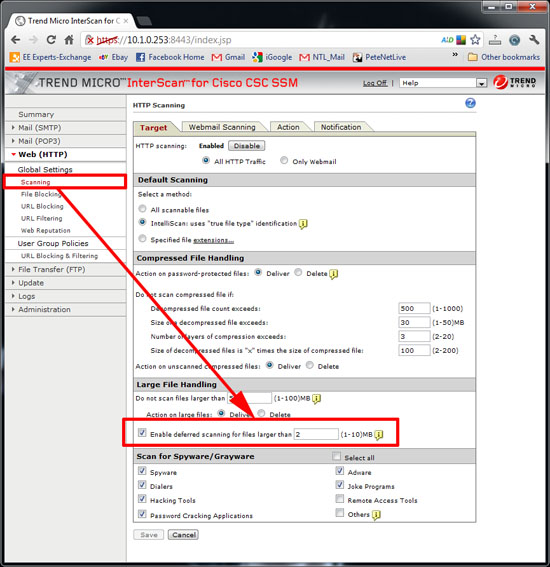This screenshot has width=550, height=567.
Task: Open IntelliScan info tooltip icon
Action: pos(303,224)
